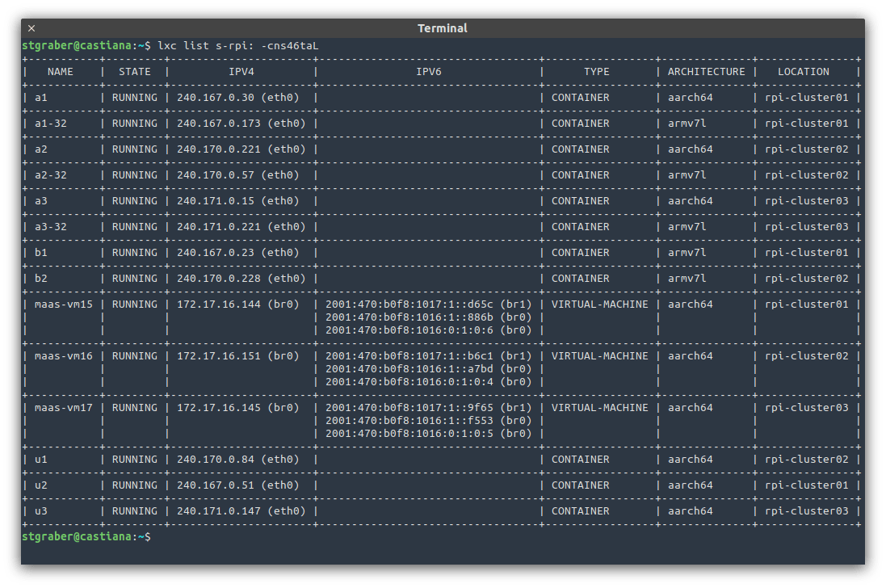Click rpi-cluster03 location in the a3-32 row
Viewport: 886px width, 588px height.
[x=806, y=226]
